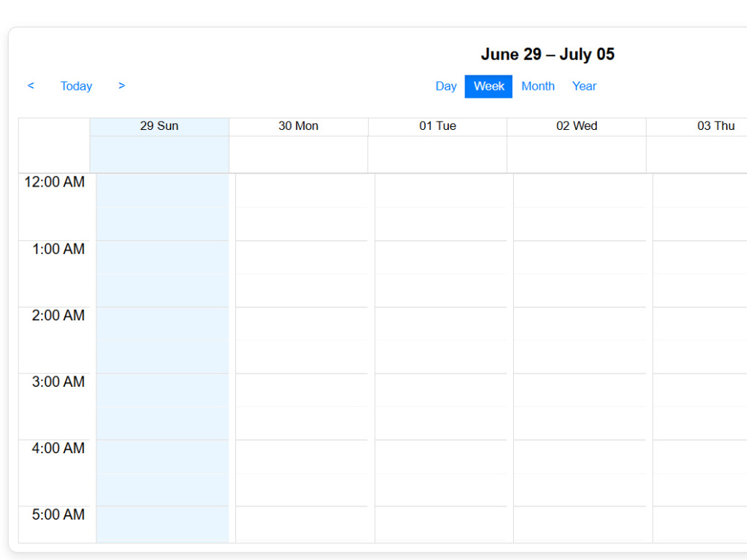The width and height of the screenshot is (747, 560).
Task: Select the 12:00 AM time label
Action: [55, 182]
